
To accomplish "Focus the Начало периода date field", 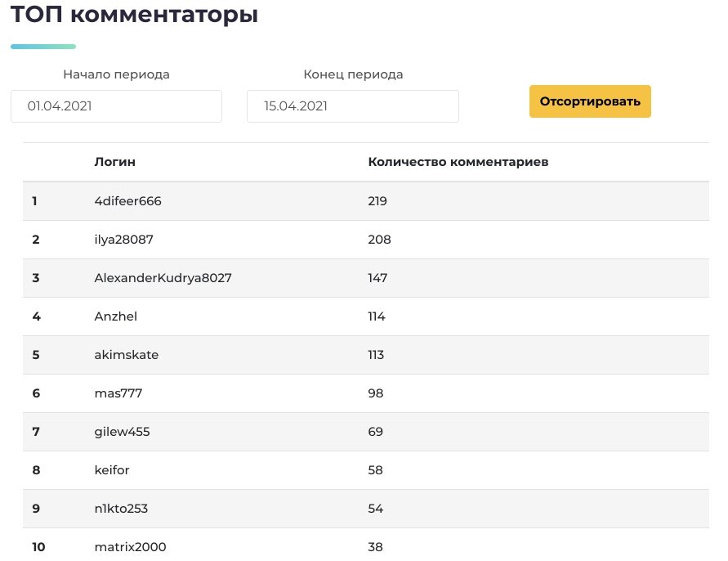I will coord(116,106).
